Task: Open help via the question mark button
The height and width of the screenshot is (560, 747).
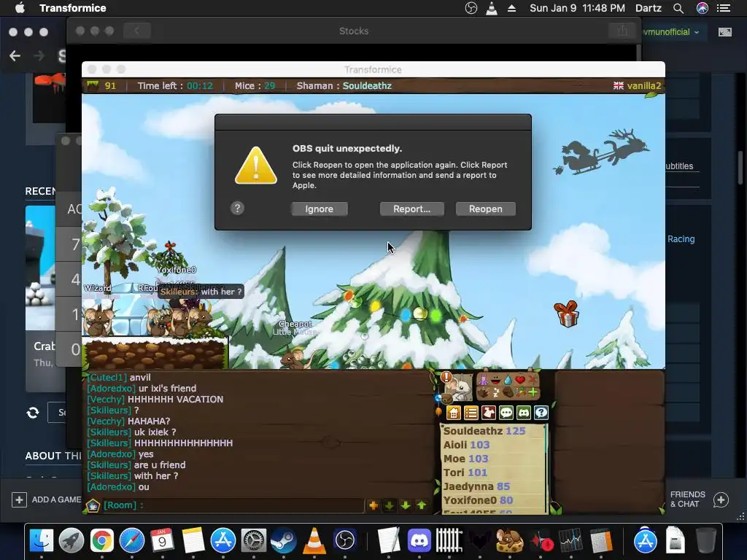Action: (x=237, y=208)
